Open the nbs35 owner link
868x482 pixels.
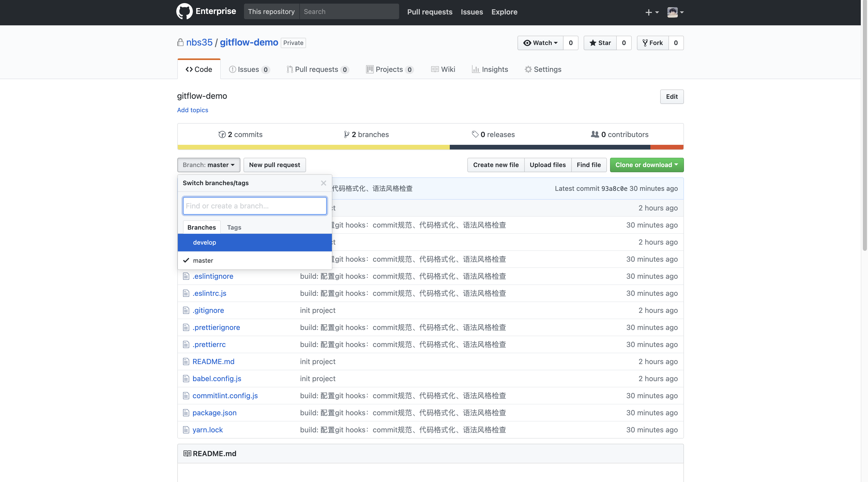tap(199, 42)
